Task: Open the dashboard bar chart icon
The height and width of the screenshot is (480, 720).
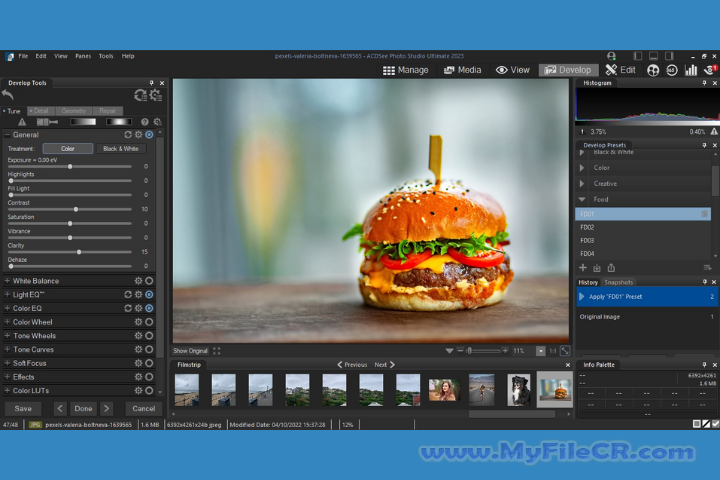Action: 691,70
